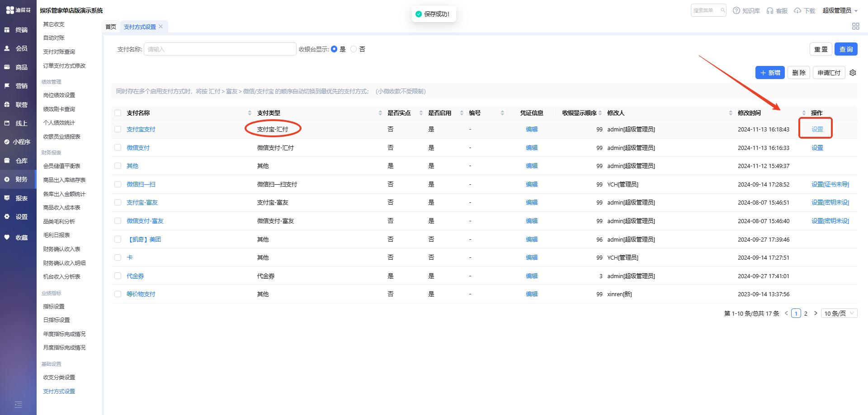Check the 微信支付 row checkbox
Viewport: 868px width, 415px height.
pos(118,148)
